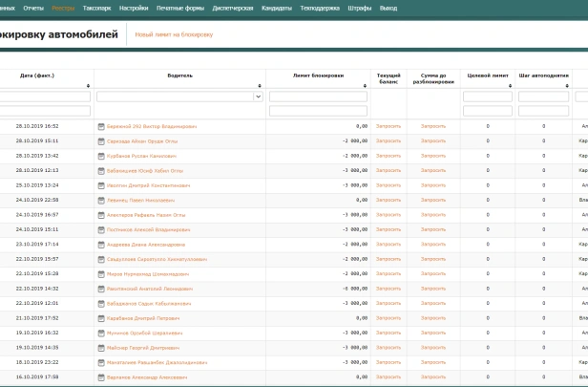Sort by the Дата (факт.) column arrows

pyautogui.click(x=89, y=85)
